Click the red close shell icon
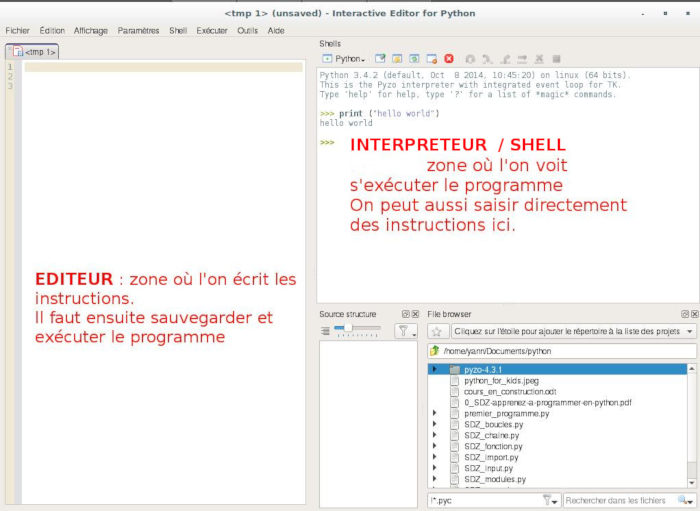The image size is (700, 511). [x=449, y=58]
